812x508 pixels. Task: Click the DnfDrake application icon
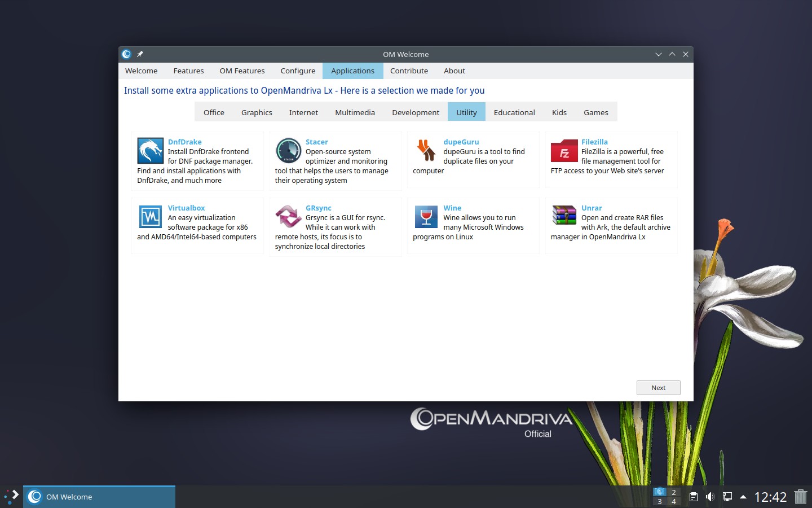[x=151, y=151]
